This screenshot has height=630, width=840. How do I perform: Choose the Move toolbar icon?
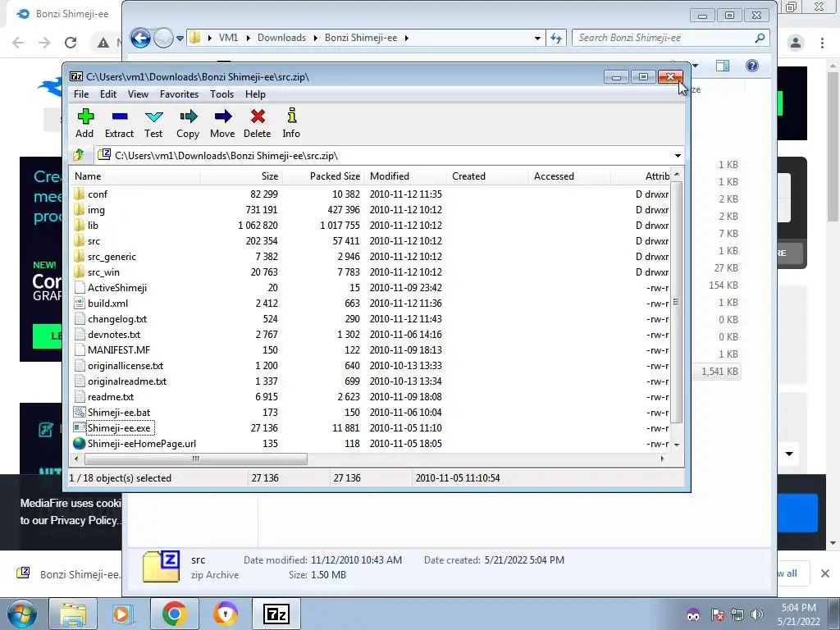pos(222,123)
